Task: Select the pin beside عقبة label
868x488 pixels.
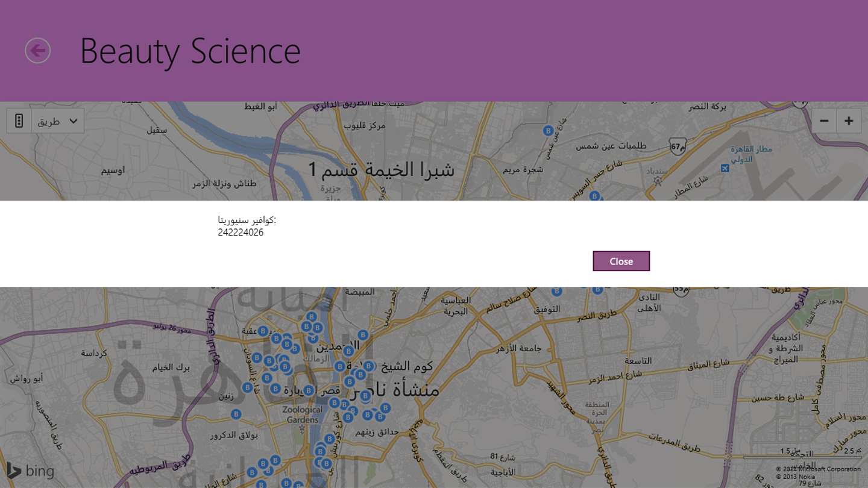Action: (x=263, y=331)
